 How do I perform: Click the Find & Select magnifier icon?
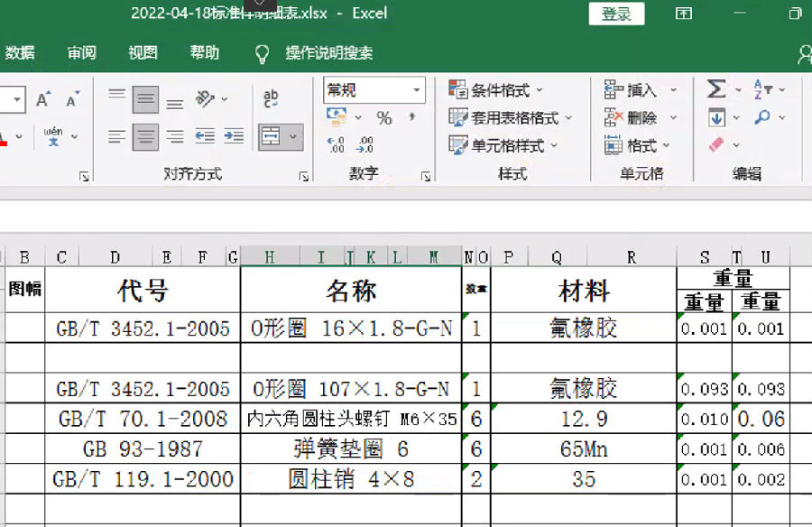[x=762, y=117]
